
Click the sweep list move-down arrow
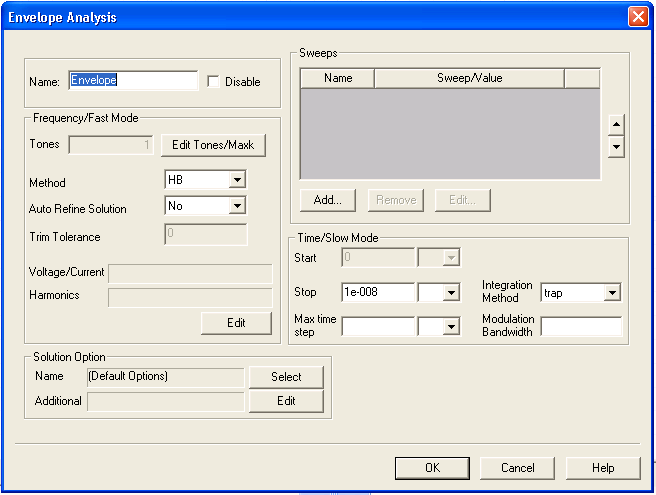616,147
